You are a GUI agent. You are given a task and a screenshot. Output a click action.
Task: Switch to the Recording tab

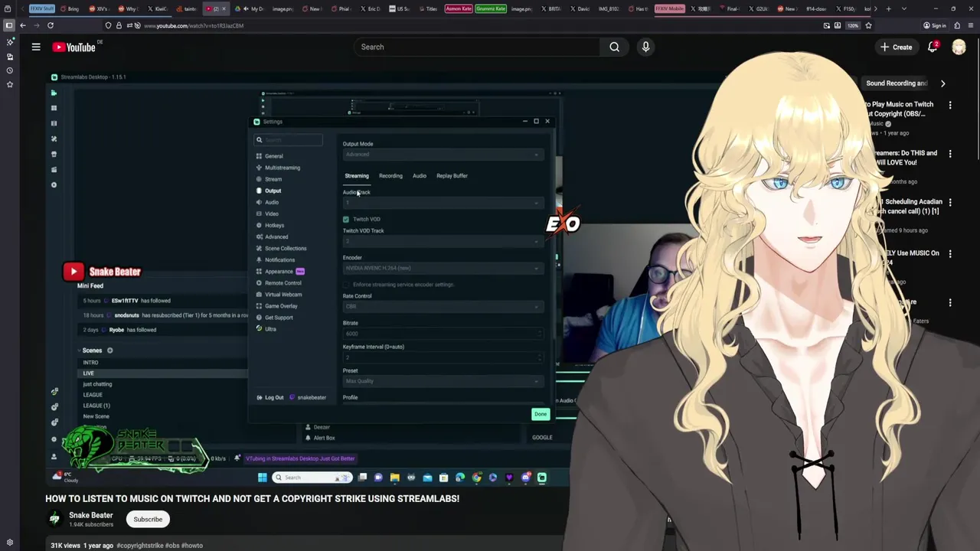(x=390, y=176)
